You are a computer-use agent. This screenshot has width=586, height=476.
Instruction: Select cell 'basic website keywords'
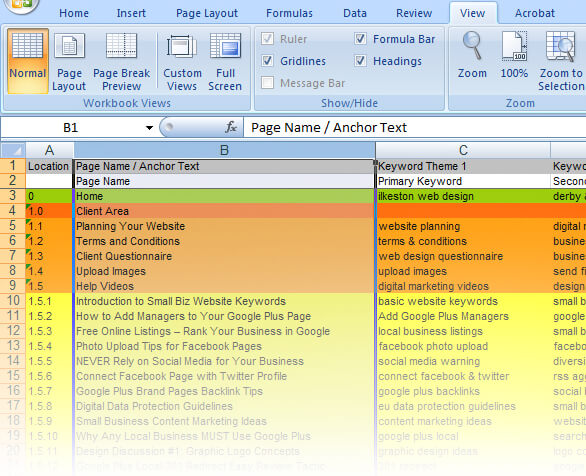pyautogui.click(x=463, y=301)
